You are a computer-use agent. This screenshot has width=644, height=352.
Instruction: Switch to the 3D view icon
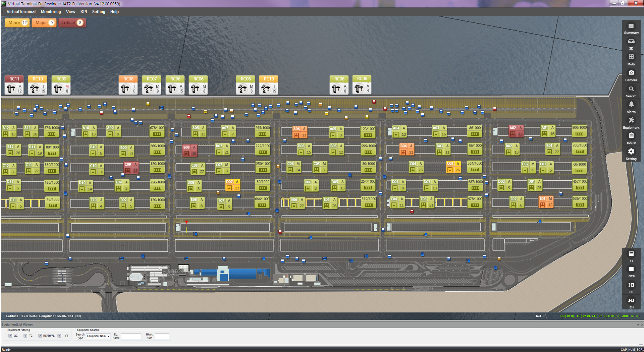(x=631, y=42)
